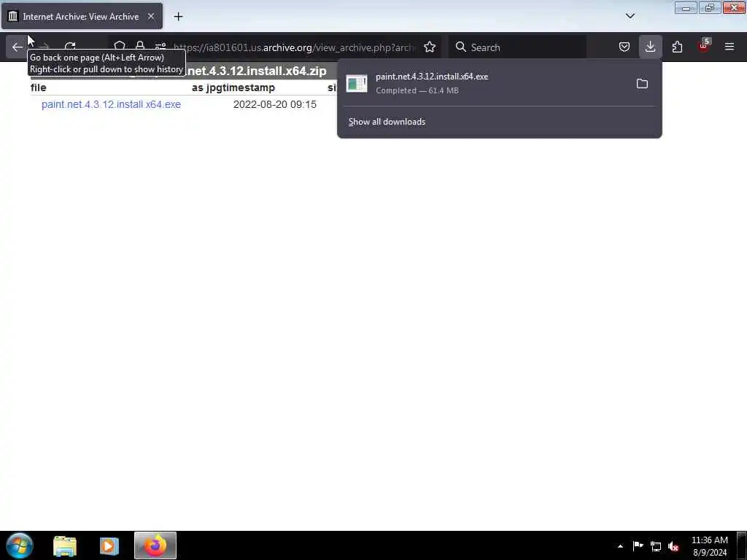The width and height of the screenshot is (747, 560).
Task: Open tracking protection shield icon
Action: point(120,46)
